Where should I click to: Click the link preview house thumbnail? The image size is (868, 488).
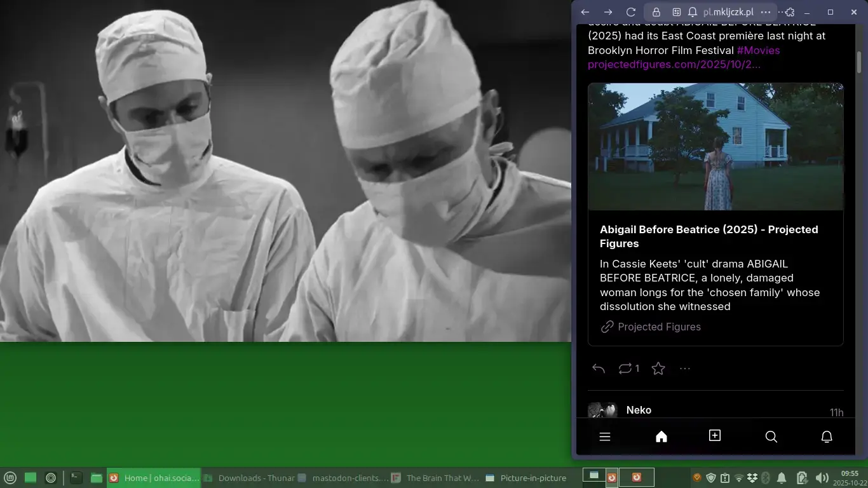click(715, 147)
